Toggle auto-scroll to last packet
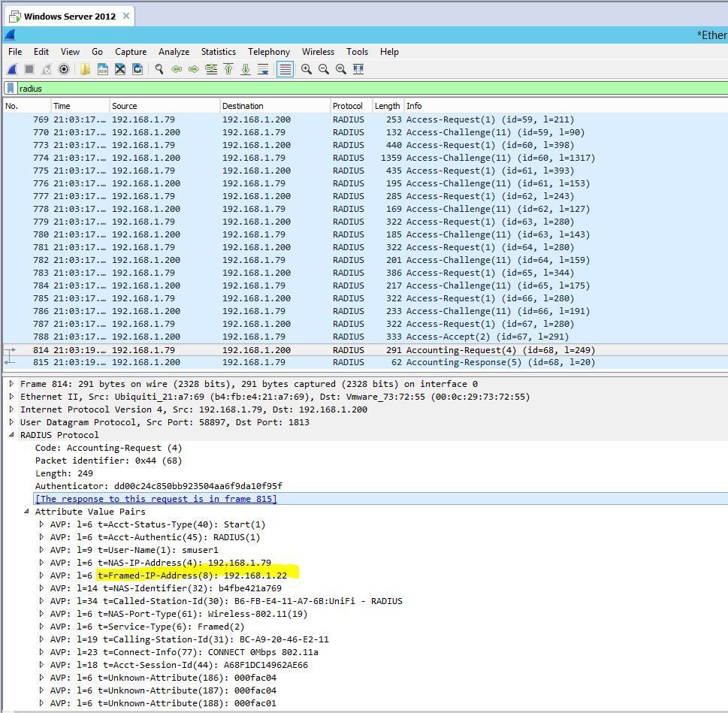 [x=263, y=69]
